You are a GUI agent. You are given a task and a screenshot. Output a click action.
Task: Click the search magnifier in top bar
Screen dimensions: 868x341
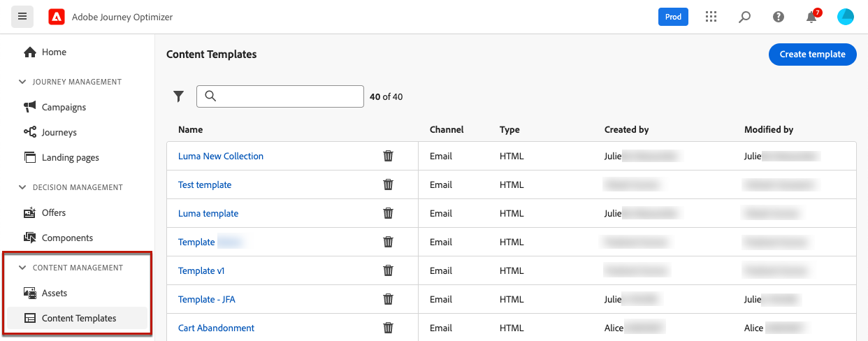pos(744,17)
